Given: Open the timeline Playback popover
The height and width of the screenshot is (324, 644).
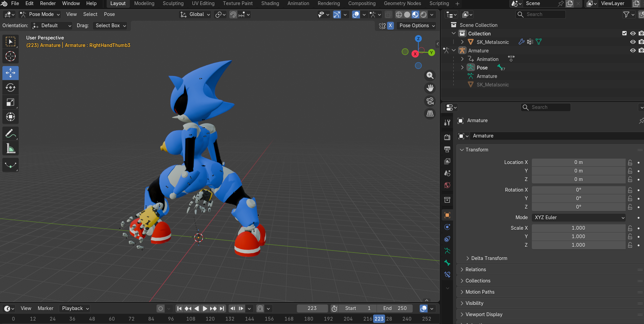Looking at the screenshot, I should [75, 308].
